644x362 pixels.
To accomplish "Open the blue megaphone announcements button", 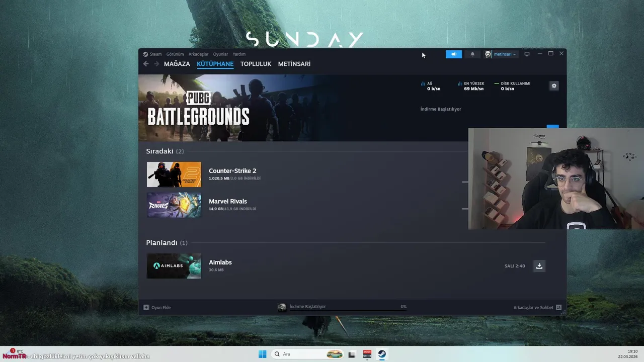I will (x=454, y=54).
